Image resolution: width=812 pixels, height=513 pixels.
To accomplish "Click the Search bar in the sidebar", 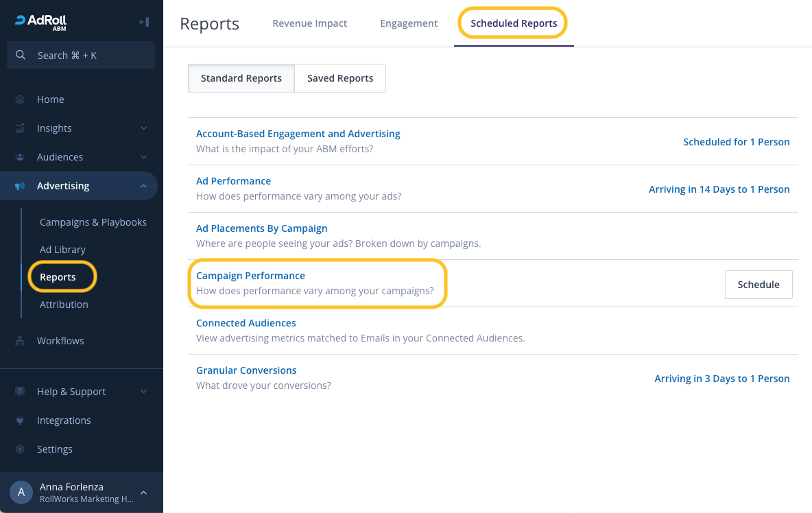I will 80,55.
